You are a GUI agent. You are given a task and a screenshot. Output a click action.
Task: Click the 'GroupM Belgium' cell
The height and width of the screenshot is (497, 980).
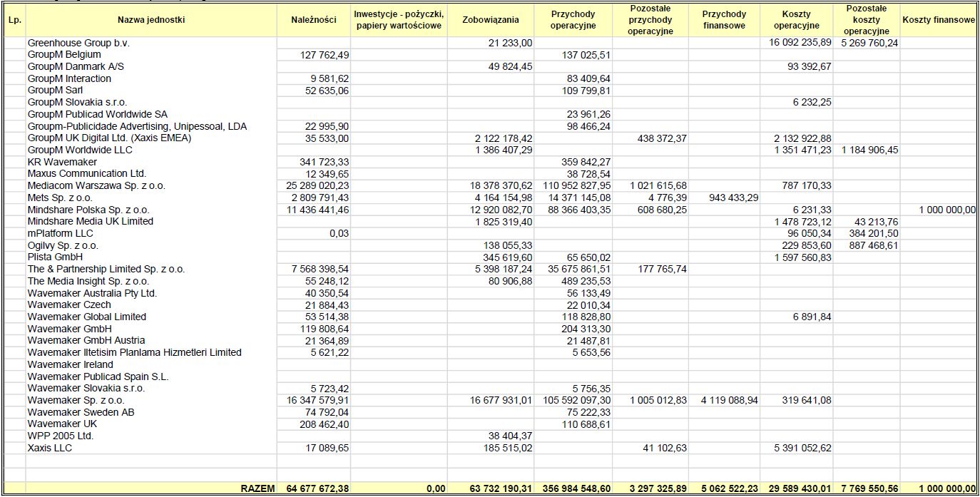click(x=64, y=54)
